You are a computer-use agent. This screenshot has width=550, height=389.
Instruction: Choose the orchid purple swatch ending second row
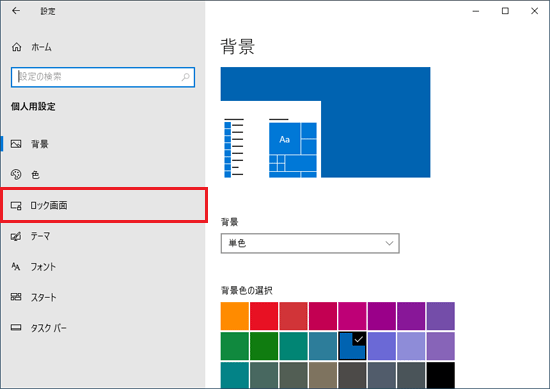pyautogui.click(x=441, y=346)
